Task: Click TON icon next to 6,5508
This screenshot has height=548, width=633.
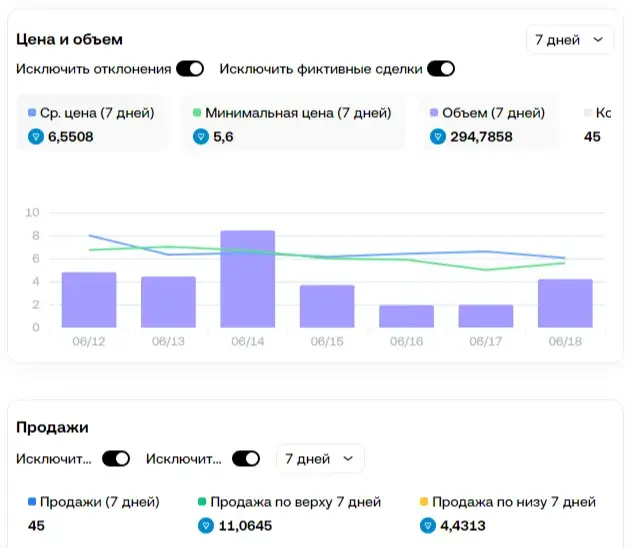Action: tap(36, 137)
